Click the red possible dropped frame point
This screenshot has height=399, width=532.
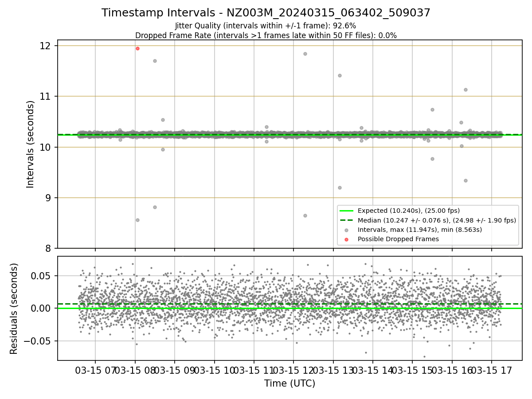click(x=137, y=48)
